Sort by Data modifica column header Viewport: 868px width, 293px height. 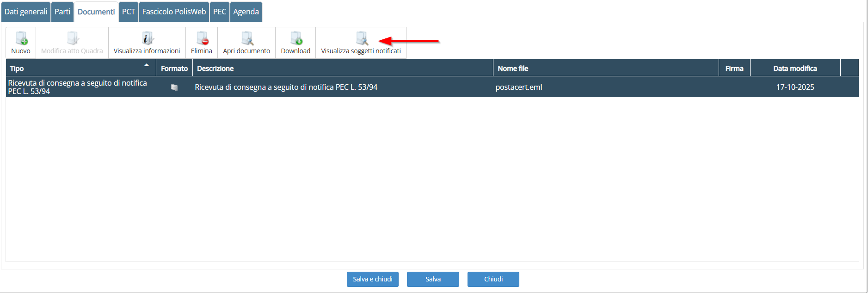(794, 69)
